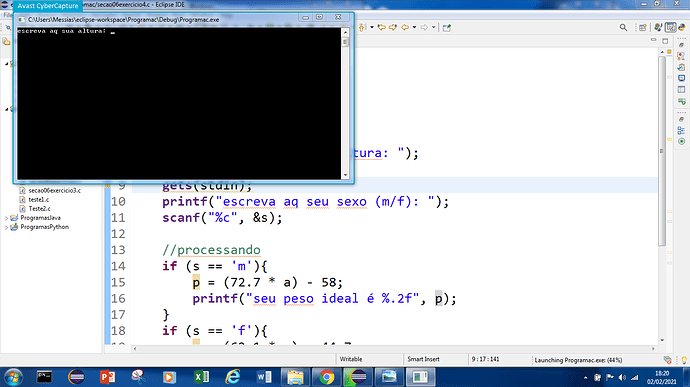This screenshot has height=387, width=690.
Task: Open the secao06exercicio3.c file
Action: click(55, 191)
